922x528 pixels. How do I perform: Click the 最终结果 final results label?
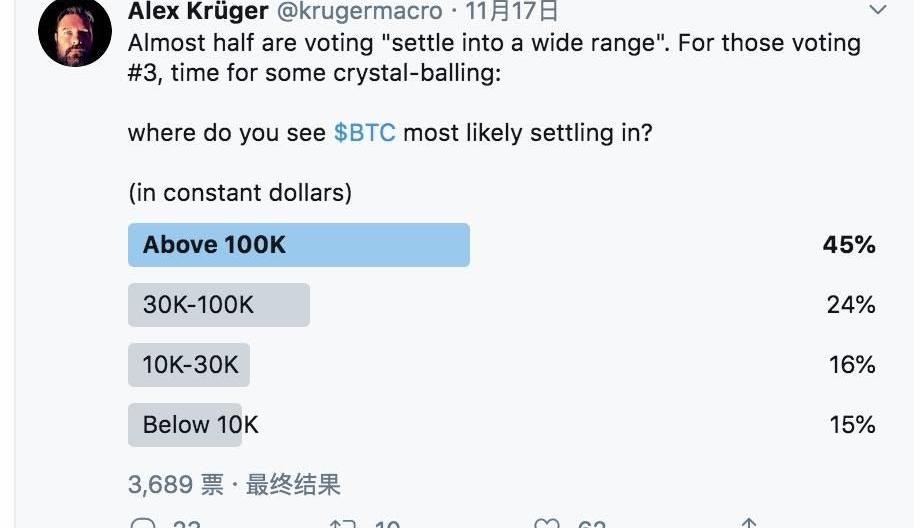tap(294, 485)
